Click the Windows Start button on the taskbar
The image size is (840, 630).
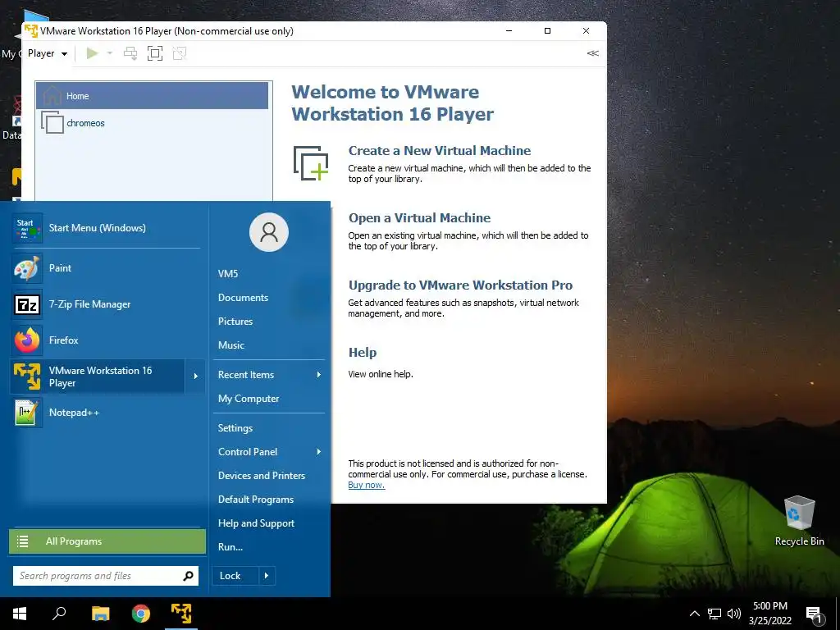20,614
